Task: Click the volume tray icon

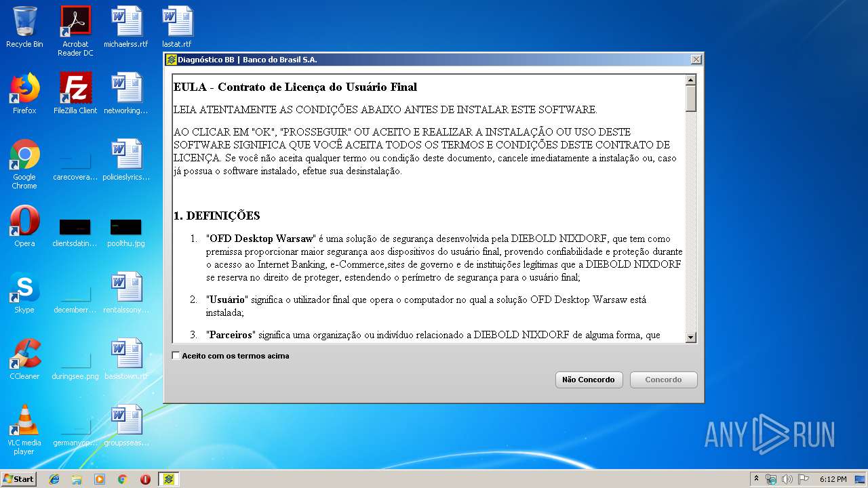Action: [x=787, y=479]
